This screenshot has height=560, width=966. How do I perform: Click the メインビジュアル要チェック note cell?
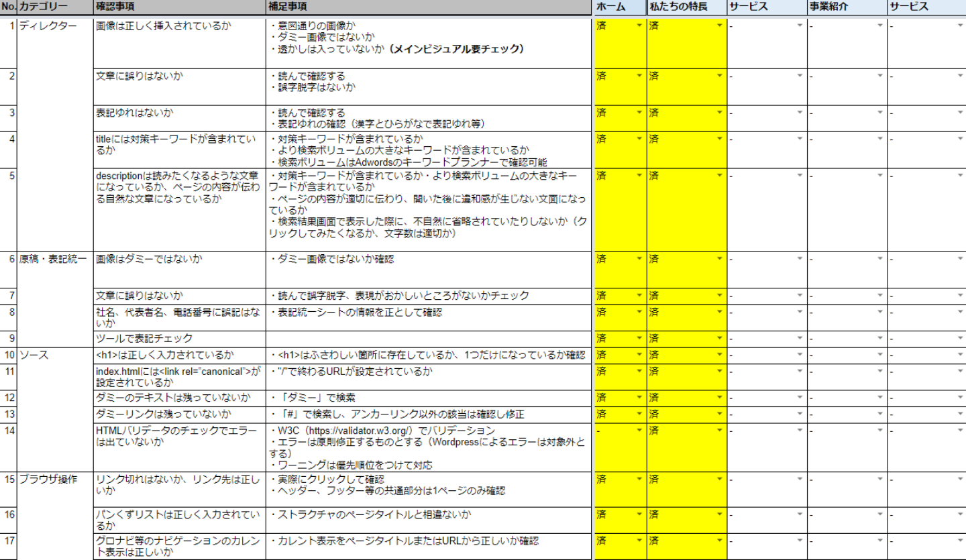tap(428, 43)
